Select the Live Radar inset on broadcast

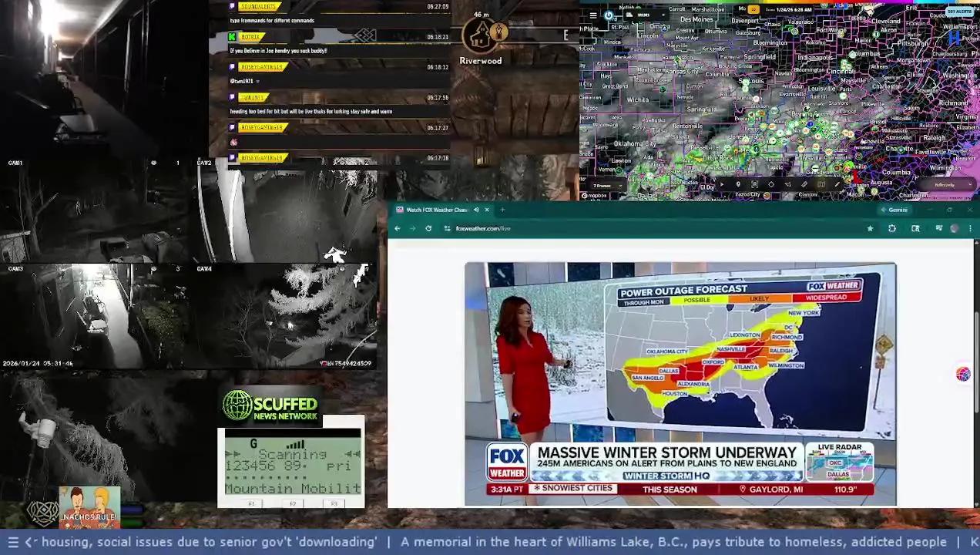[839, 462]
